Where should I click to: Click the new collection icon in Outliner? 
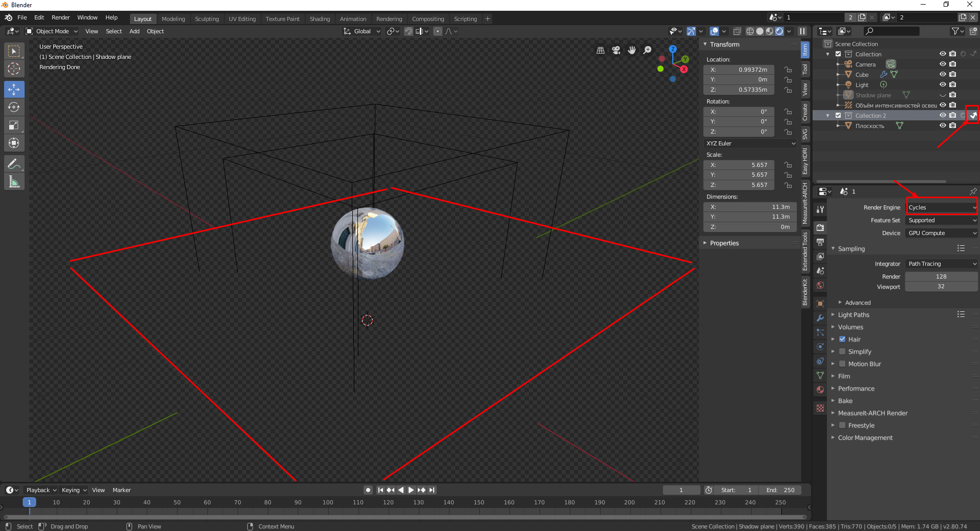click(x=973, y=31)
